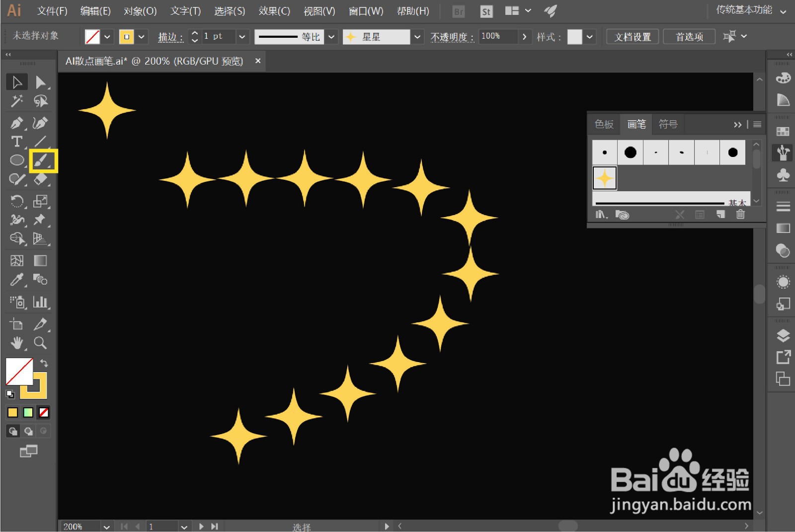Pick the Line Segment tool
Screen dimensions: 795x532
(x=40, y=142)
